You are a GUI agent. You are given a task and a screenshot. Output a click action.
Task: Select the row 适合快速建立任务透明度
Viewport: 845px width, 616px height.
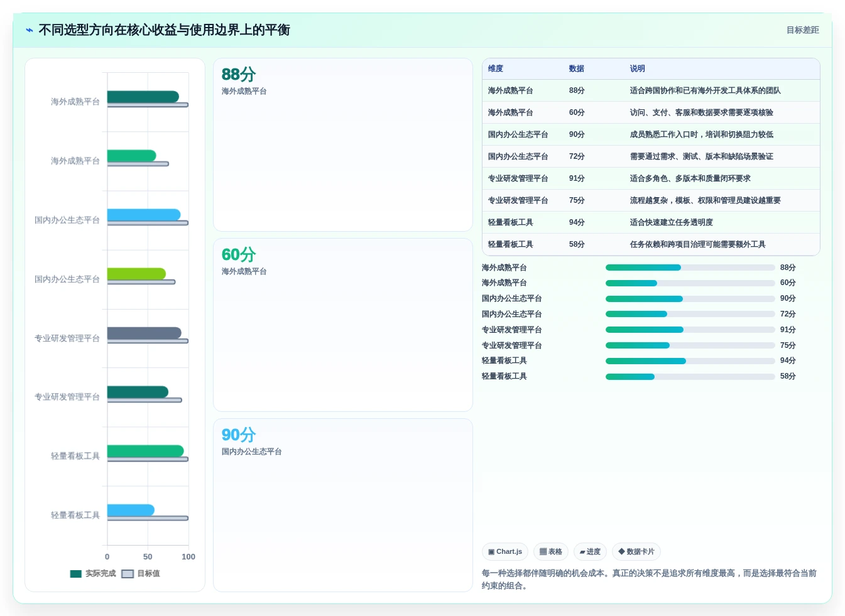651,223
